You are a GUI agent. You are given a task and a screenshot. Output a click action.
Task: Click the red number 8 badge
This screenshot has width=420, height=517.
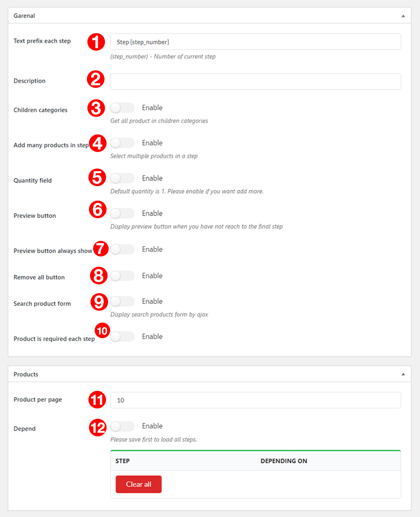pyautogui.click(x=99, y=276)
